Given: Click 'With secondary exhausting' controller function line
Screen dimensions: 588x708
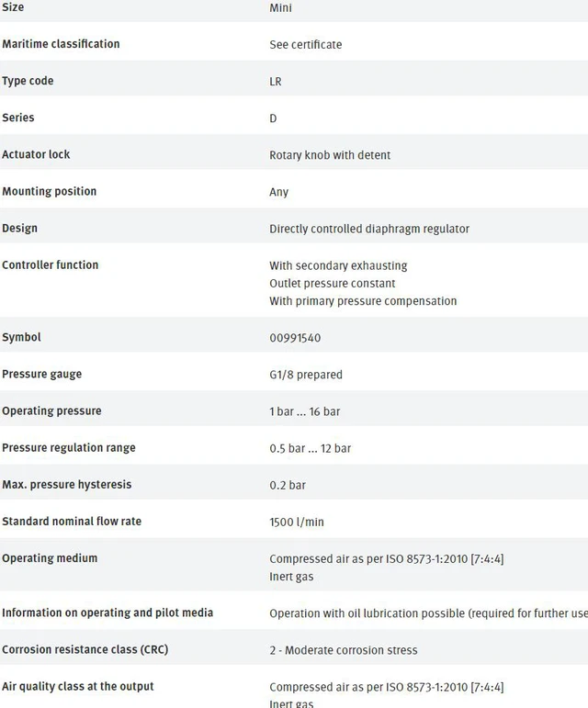Looking at the screenshot, I should (338, 265).
